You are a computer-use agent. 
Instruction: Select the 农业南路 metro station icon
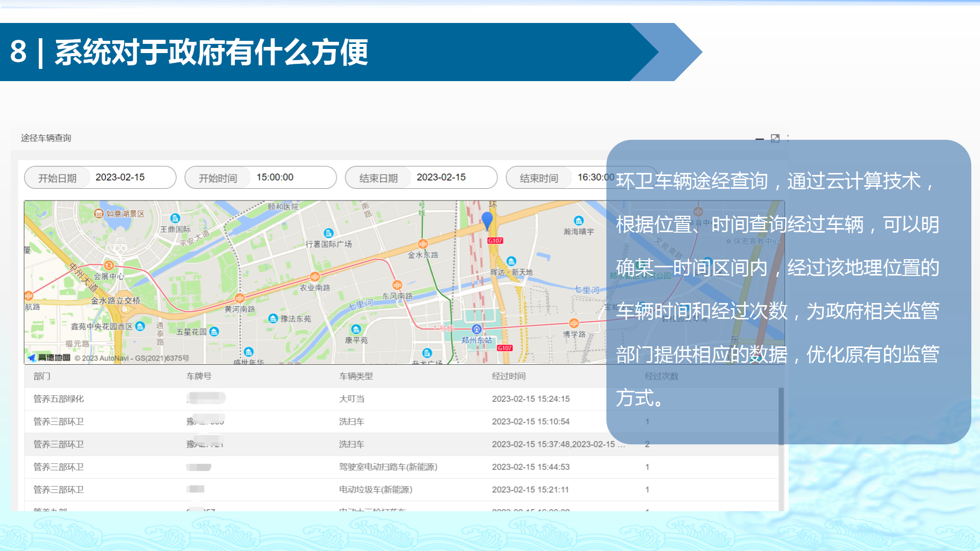coord(315,277)
